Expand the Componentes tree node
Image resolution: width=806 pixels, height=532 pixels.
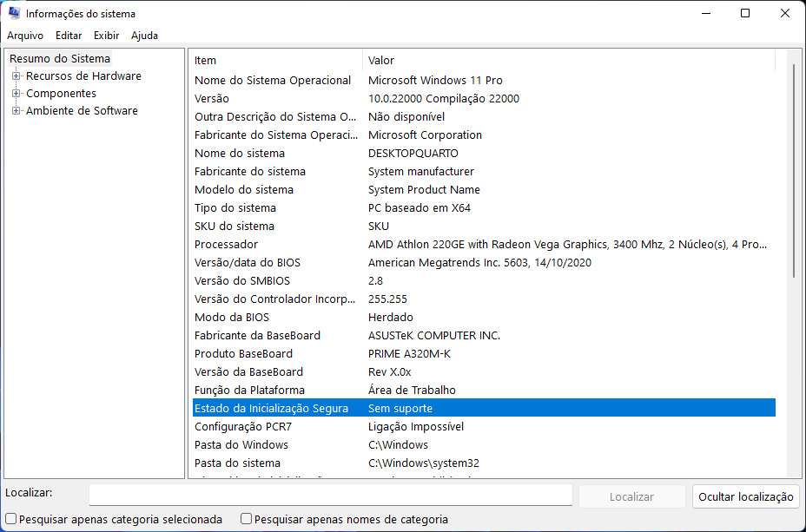[x=16, y=94]
